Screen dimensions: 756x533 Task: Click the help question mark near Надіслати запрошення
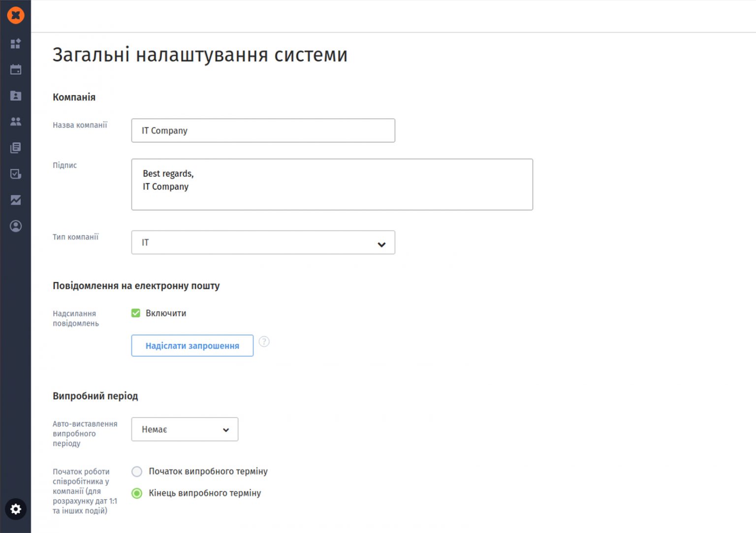tap(264, 341)
